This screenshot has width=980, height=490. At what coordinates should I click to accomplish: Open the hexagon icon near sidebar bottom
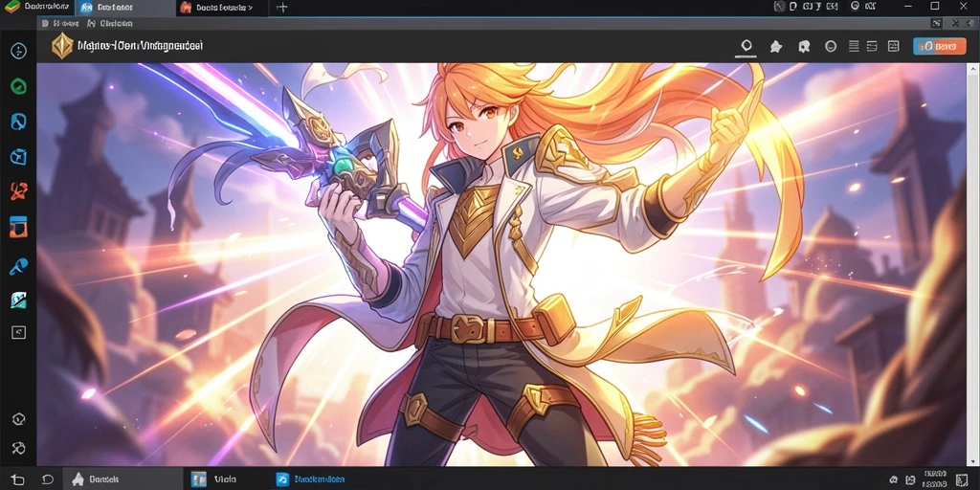click(x=19, y=419)
